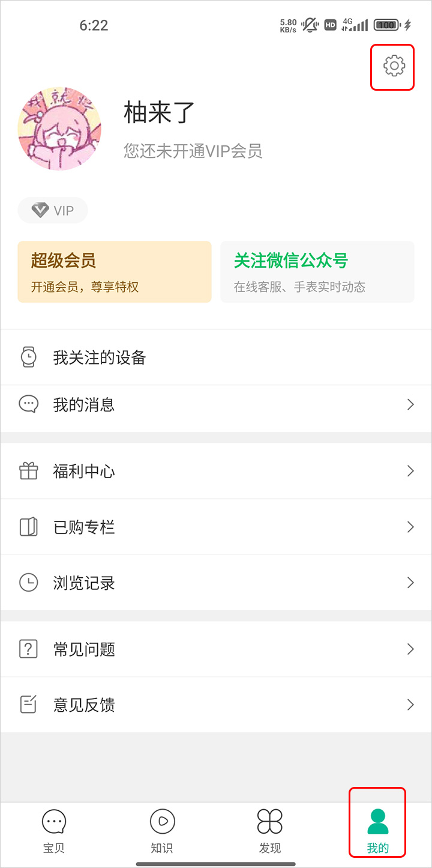Expand the 意见反馈 row chevron
The image size is (432, 868).
coord(410,705)
